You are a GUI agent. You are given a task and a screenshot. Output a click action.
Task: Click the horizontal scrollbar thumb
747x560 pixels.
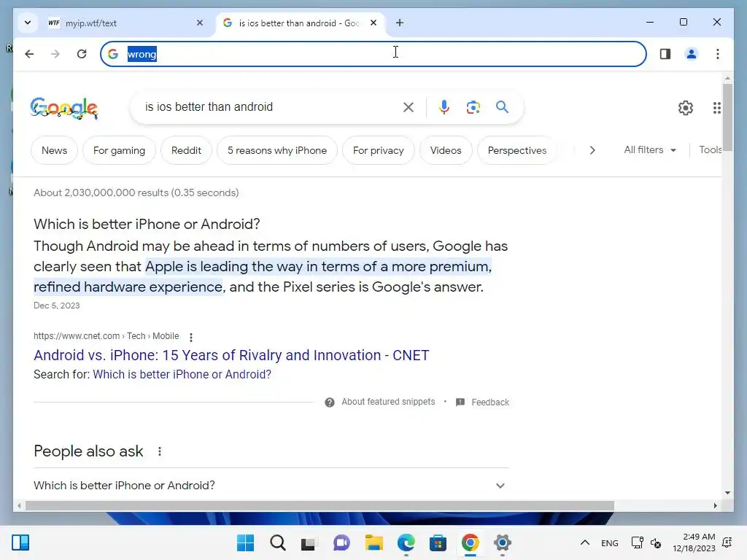tap(320, 506)
